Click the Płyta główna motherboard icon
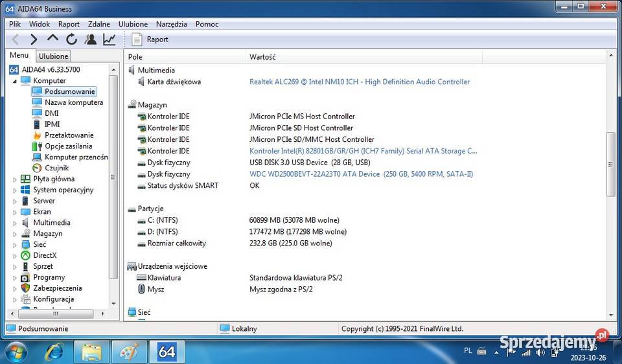Image resolution: width=622 pixels, height=364 pixels. coord(25,179)
